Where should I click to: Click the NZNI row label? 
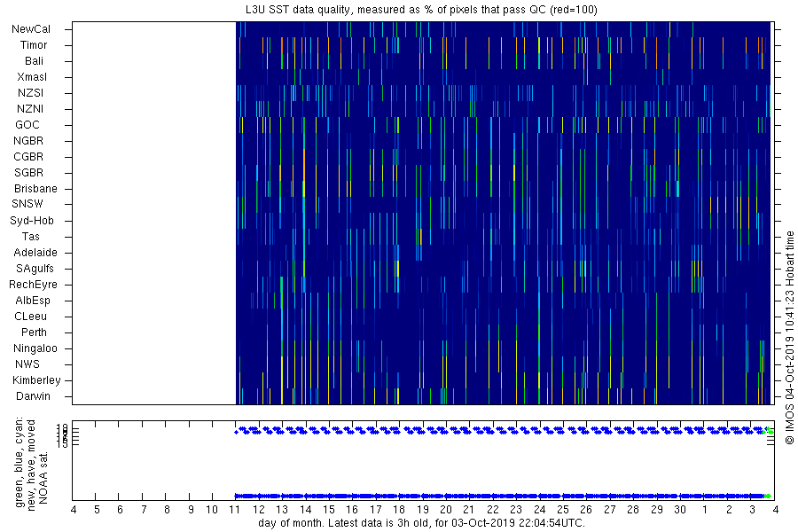(30, 109)
